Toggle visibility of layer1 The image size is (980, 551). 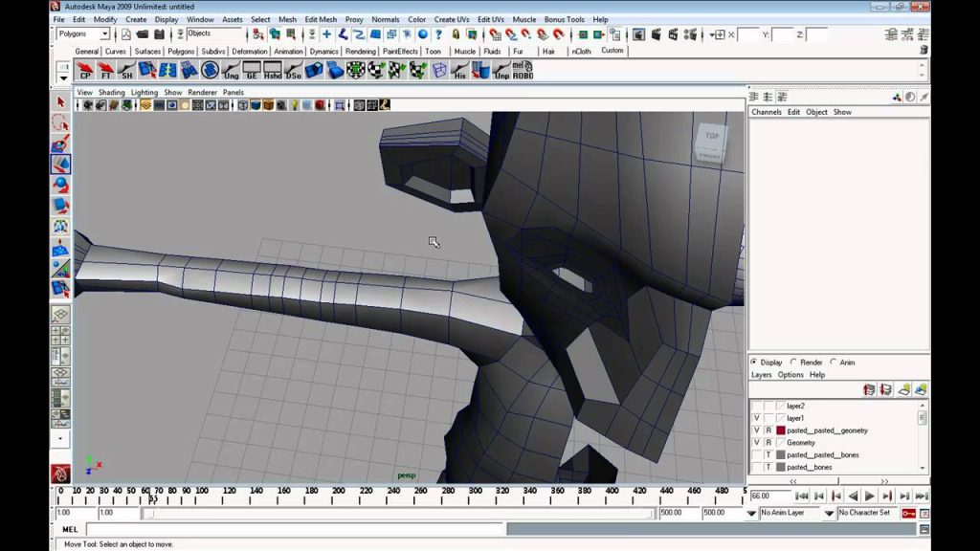tap(756, 418)
